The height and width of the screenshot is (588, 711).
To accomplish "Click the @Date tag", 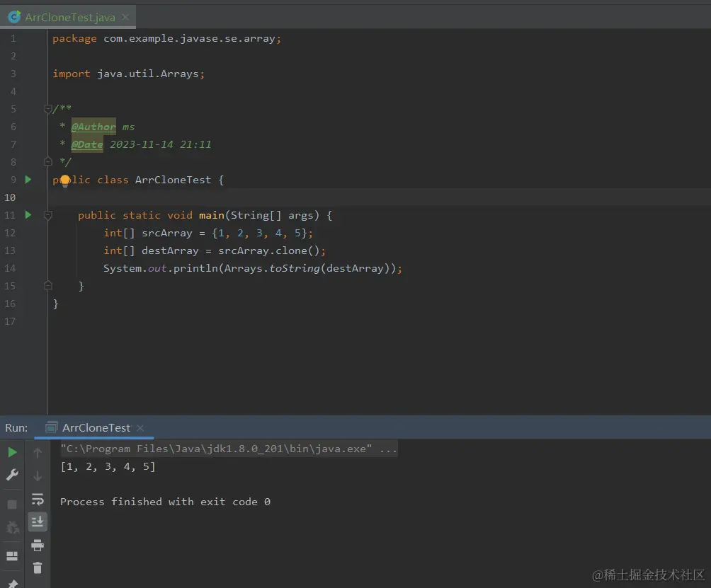I will point(87,144).
